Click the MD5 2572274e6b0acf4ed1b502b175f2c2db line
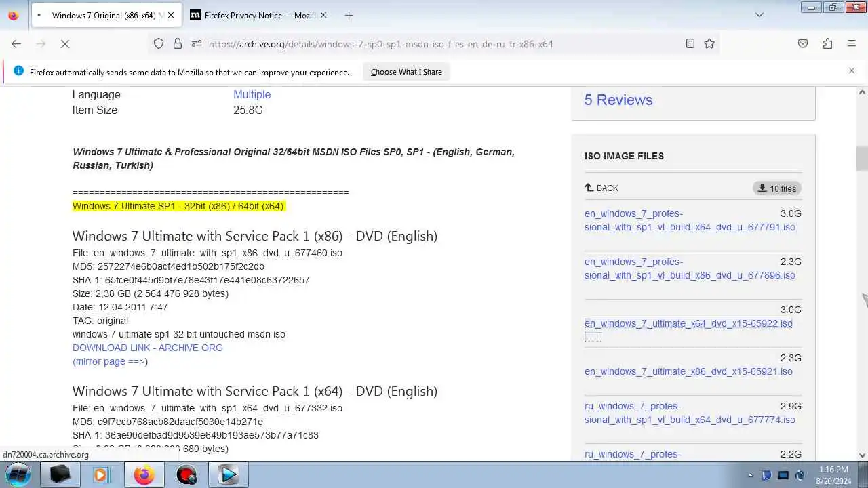The height and width of the screenshot is (488, 868). [x=168, y=266]
